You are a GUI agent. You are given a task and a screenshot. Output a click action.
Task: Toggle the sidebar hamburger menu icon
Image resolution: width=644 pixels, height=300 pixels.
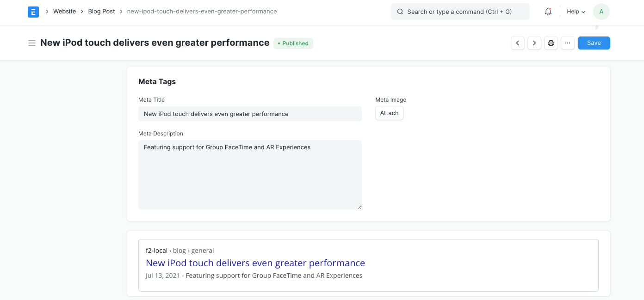32,43
